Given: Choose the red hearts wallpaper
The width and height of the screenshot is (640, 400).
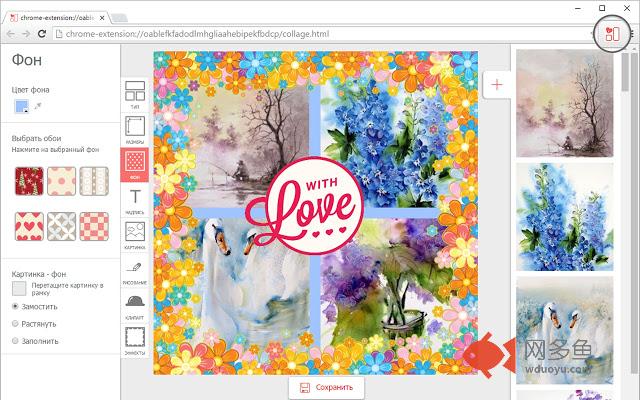Looking at the screenshot, I should (29, 226).
